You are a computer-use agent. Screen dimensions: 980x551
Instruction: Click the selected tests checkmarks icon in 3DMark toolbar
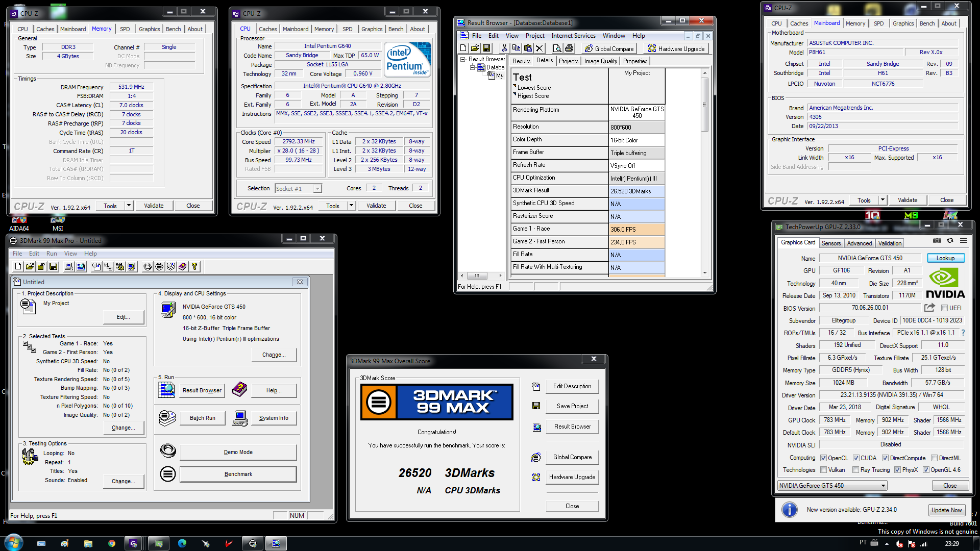click(x=108, y=266)
